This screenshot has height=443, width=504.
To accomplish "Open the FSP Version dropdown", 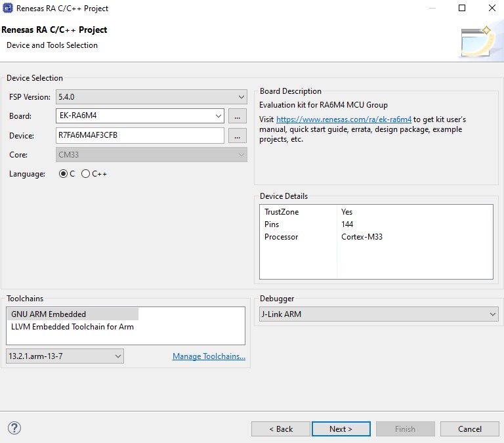I will [152, 96].
